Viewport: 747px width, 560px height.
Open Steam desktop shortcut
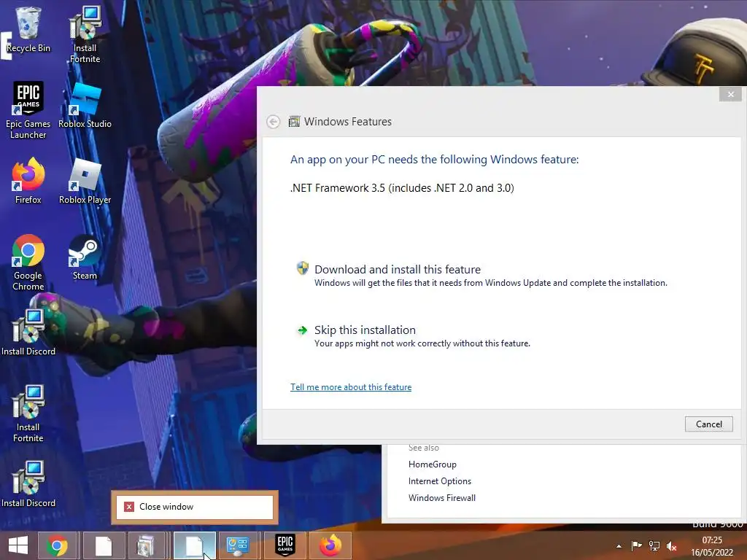click(x=85, y=257)
